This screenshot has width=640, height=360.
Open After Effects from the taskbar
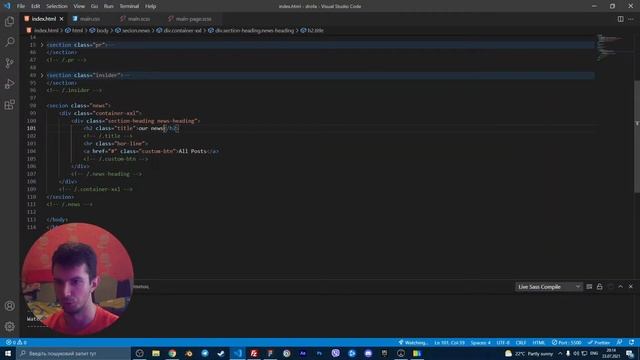click(x=303, y=353)
